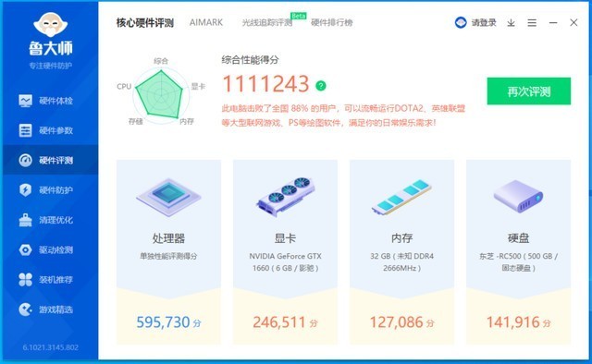Click the pentagon radar chart
Viewport: 592px width, 364px height.
click(160, 95)
